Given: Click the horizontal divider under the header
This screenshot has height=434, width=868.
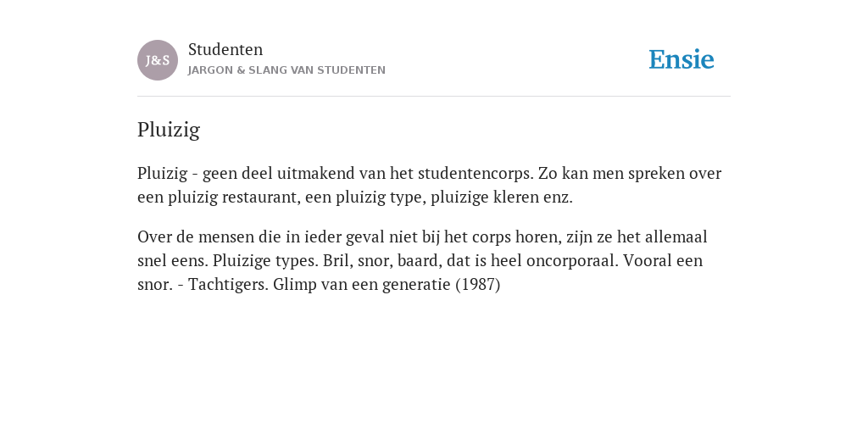Looking at the screenshot, I should coord(434,97).
